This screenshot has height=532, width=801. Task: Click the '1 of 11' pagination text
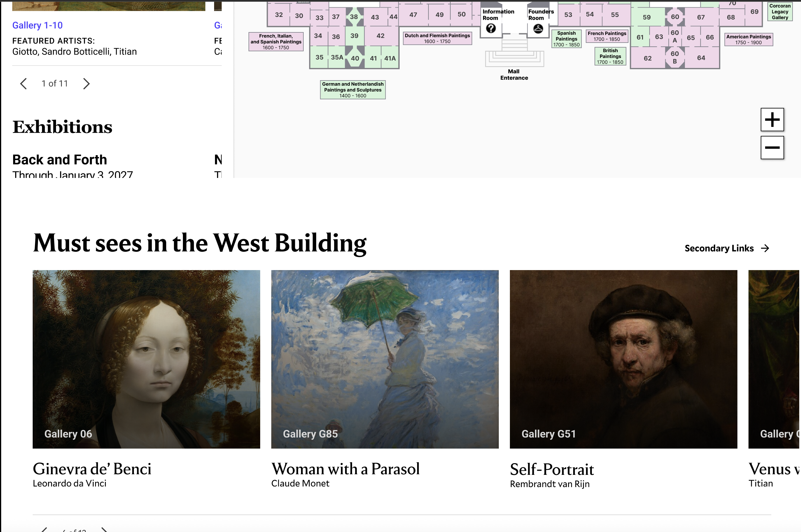pos(55,83)
